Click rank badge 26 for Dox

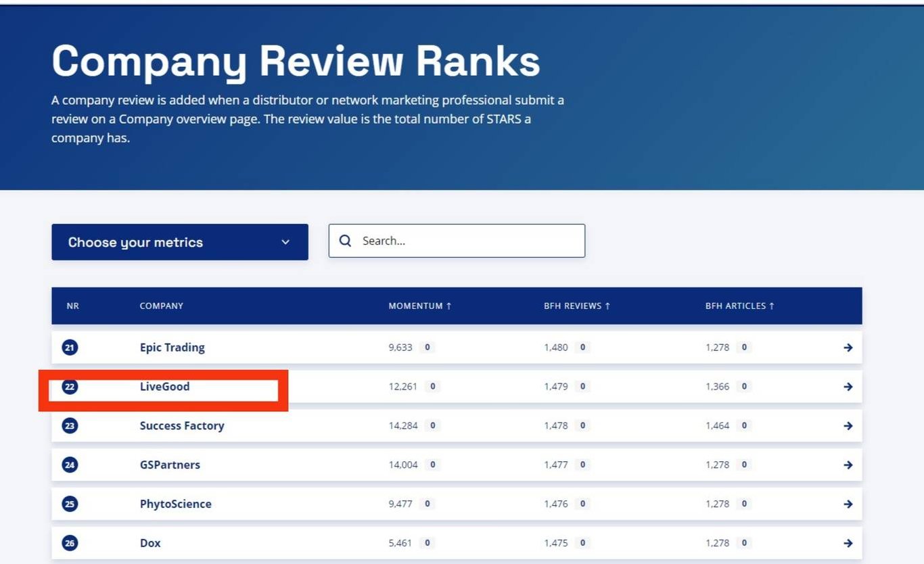coord(70,543)
